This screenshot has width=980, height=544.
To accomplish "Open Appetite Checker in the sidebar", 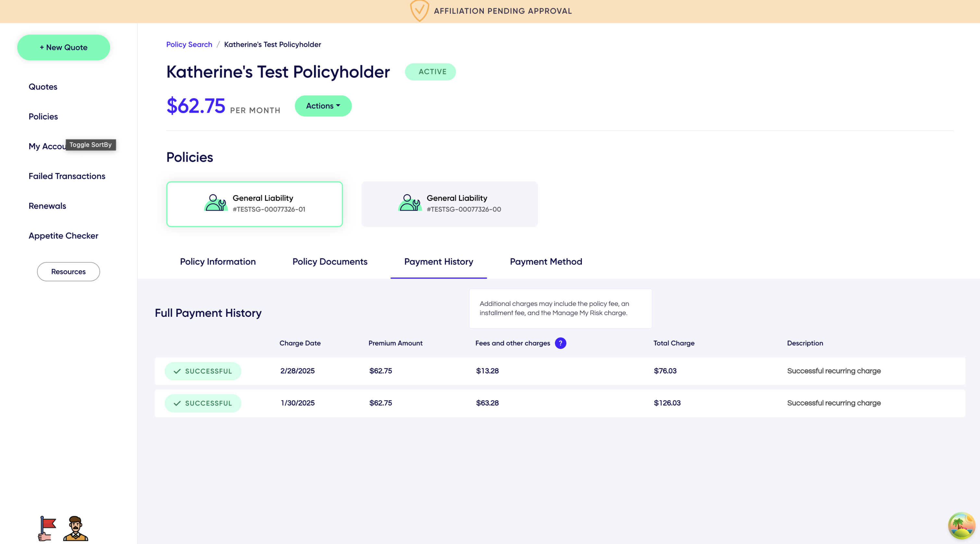I will pyautogui.click(x=63, y=236).
